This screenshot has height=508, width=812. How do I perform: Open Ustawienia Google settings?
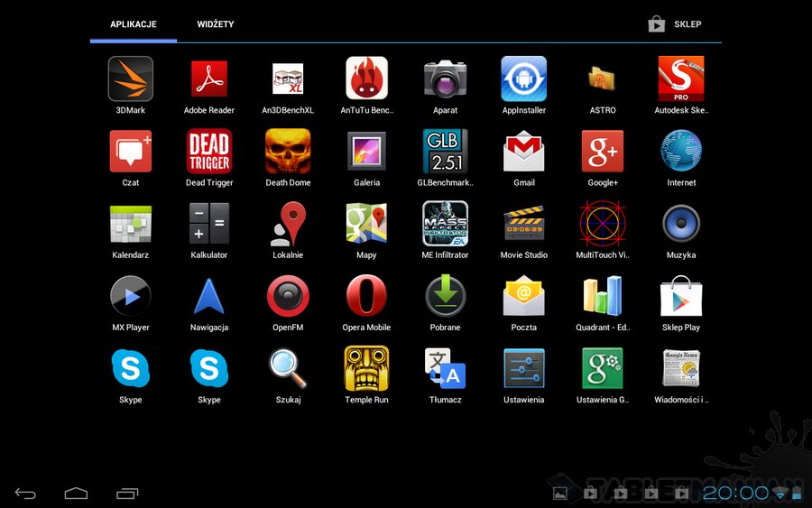[603, 368]
